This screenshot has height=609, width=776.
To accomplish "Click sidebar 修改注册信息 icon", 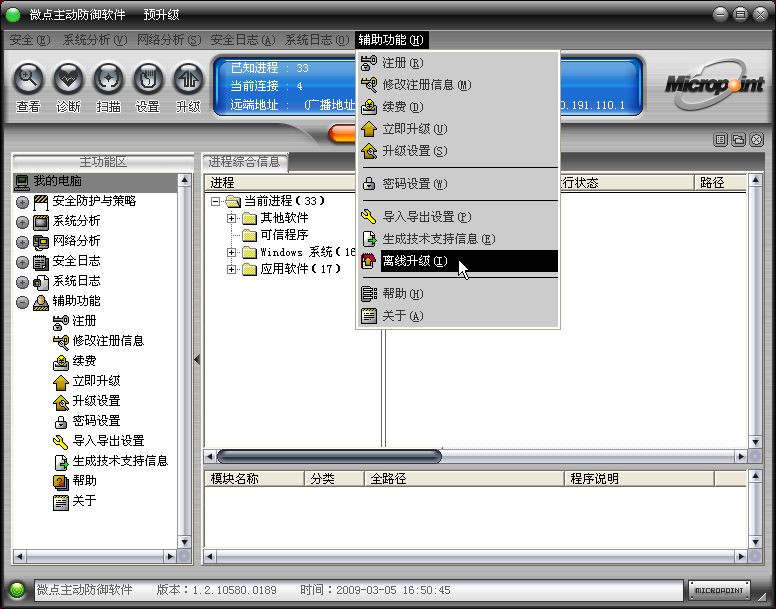I will [60, 342].
